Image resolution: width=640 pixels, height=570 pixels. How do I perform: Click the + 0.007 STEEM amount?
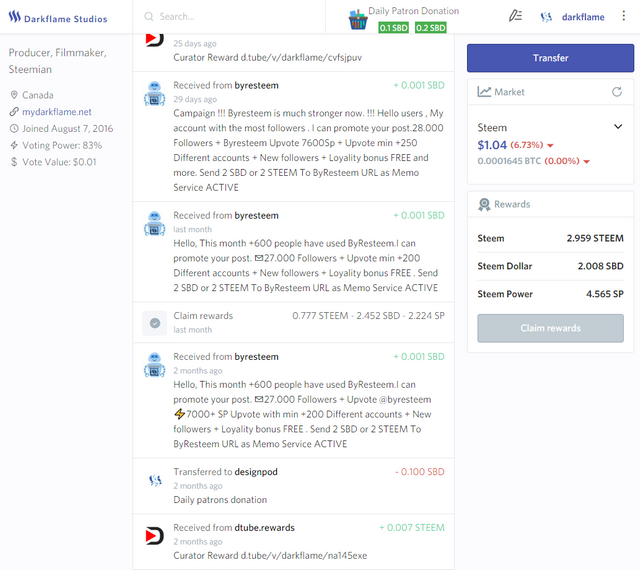pyautogui.click(x=412, y=528)
